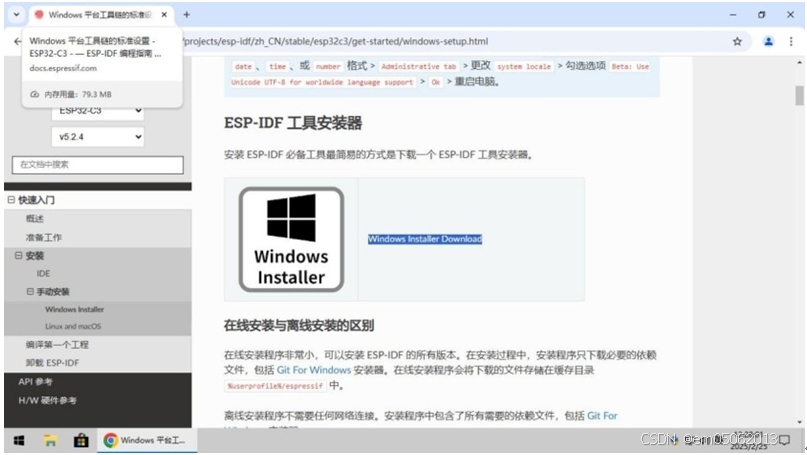
Task: Follow the Git For Windows link before 安装器
Action: tap(314, 370)
